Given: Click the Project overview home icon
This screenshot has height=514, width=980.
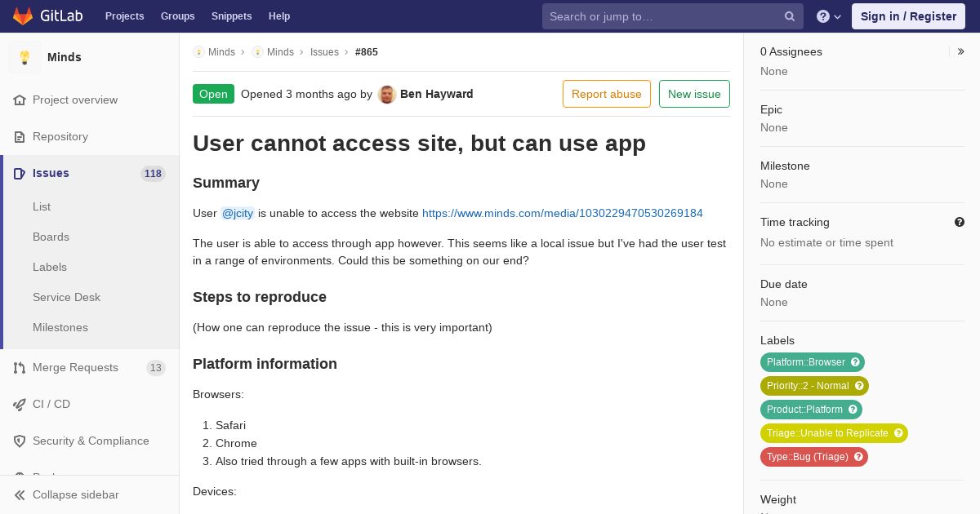Looking at the screenshot, I should tap(20, 100).
